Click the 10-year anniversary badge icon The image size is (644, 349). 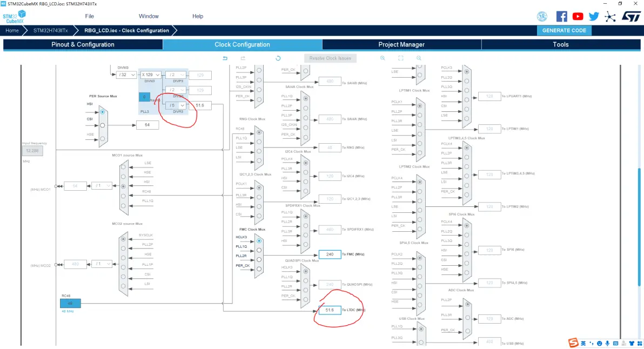(542, 16)
